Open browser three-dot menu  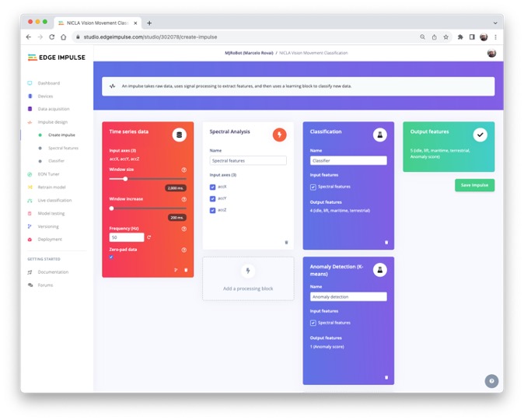pyautogui.click(x=495, y=37)
